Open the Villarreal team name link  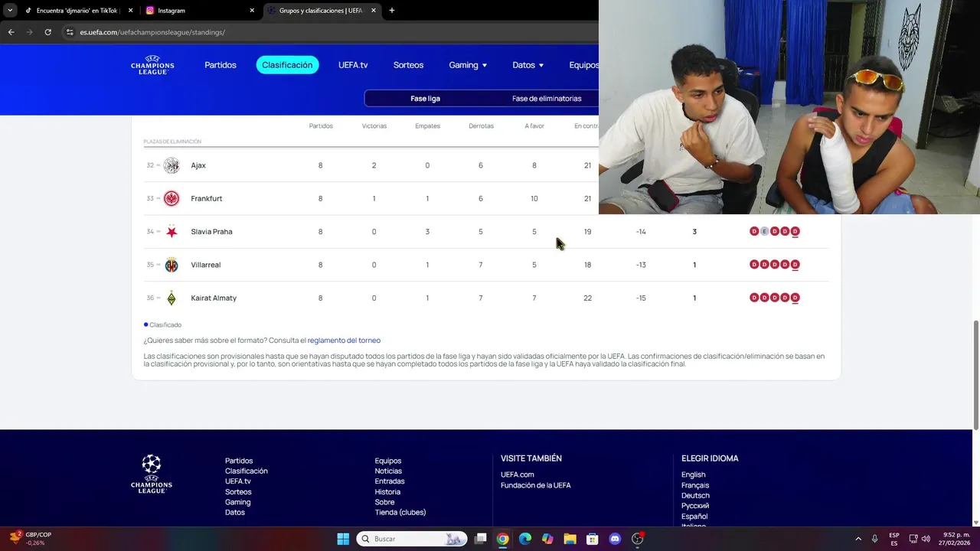click(x=206, y=265)
